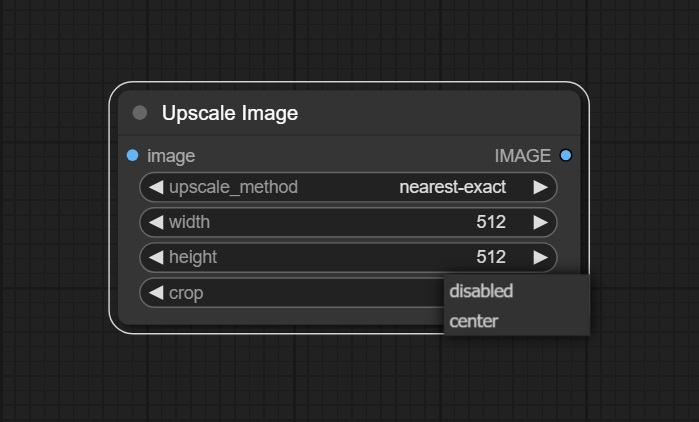Select the Upscale Image node title
The width and height of the screenshot is (699, 422).
(230, 113)
